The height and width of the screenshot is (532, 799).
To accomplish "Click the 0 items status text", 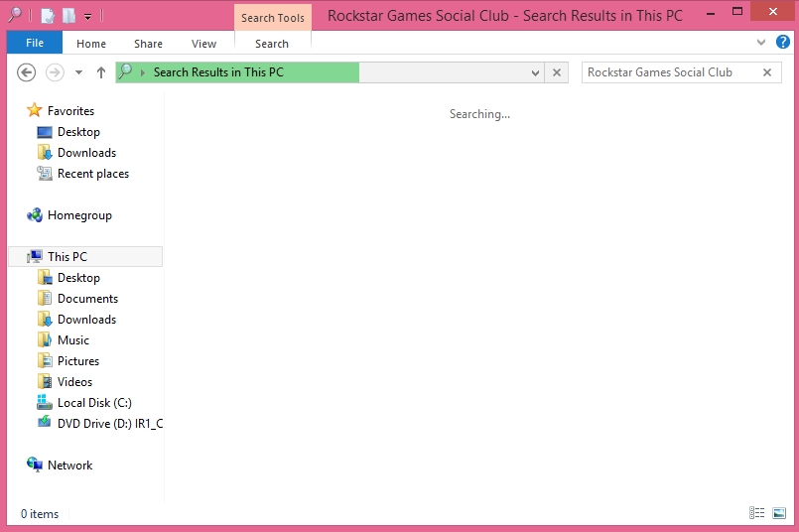I will 40,514.
